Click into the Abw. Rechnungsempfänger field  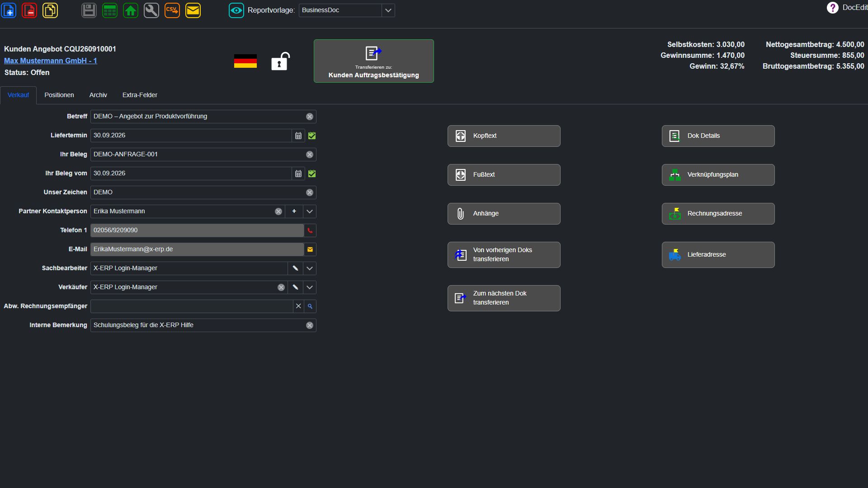point(192,306)
